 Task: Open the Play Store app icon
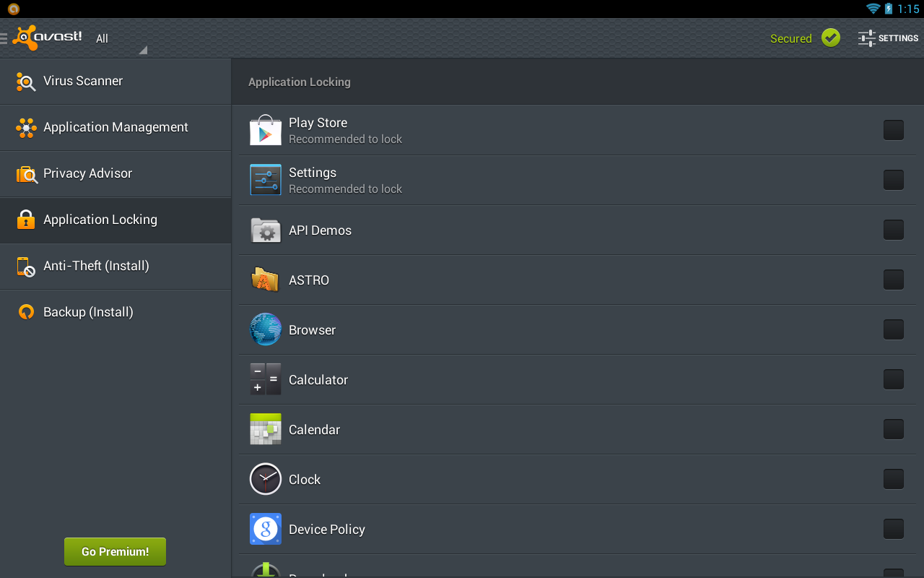(x=265, y=130)
